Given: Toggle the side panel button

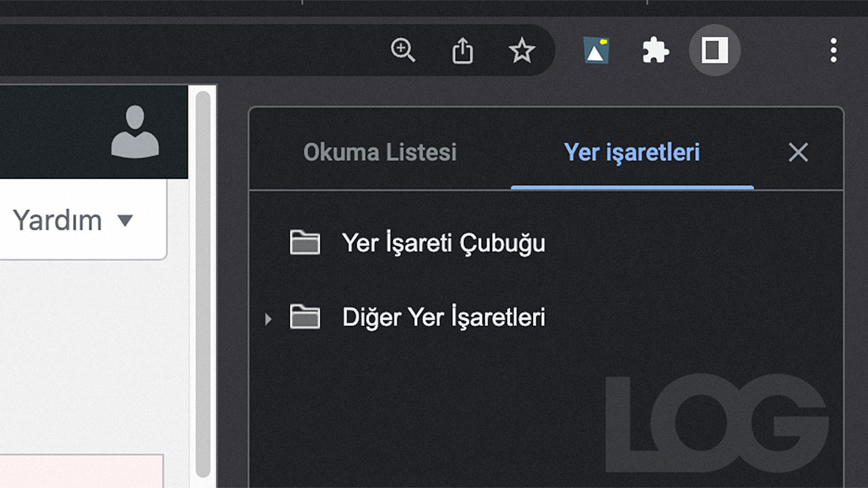Looking at the screenshot, I should [715, 50].
